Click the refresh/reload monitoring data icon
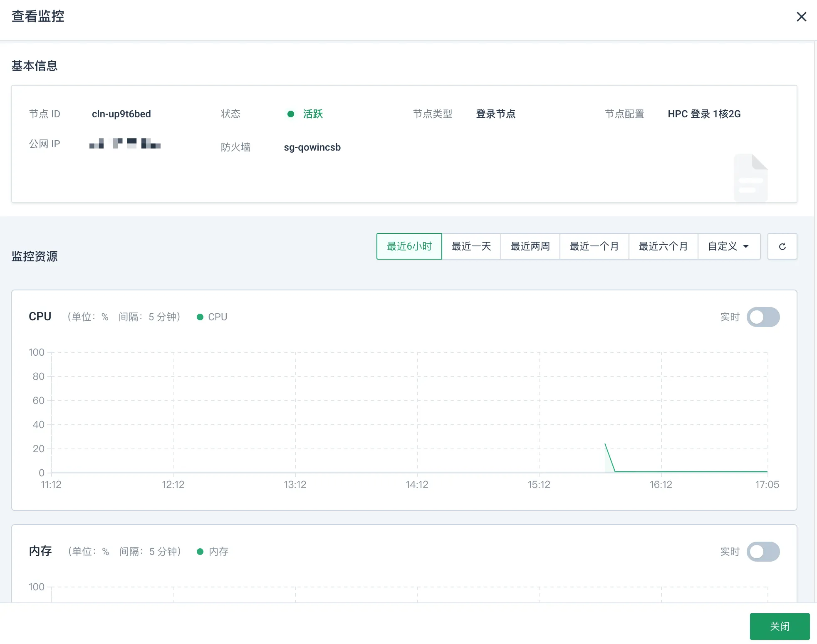Screen dimensions: 817x644 tap(782, 246)
